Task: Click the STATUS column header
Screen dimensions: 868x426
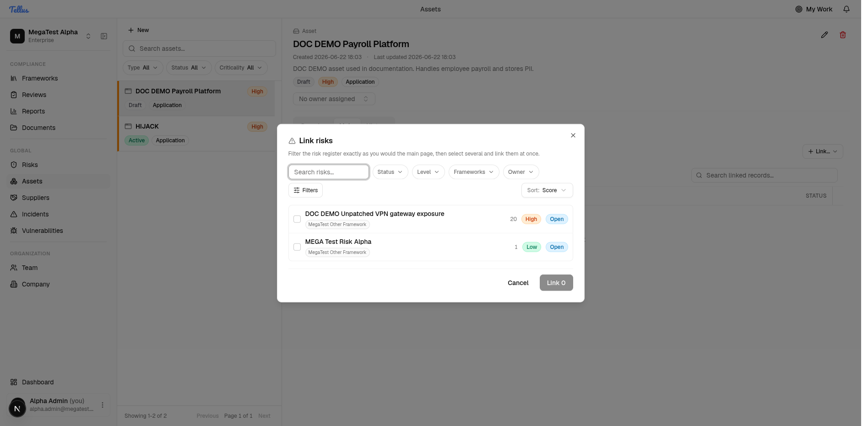Action: (816, 196)
